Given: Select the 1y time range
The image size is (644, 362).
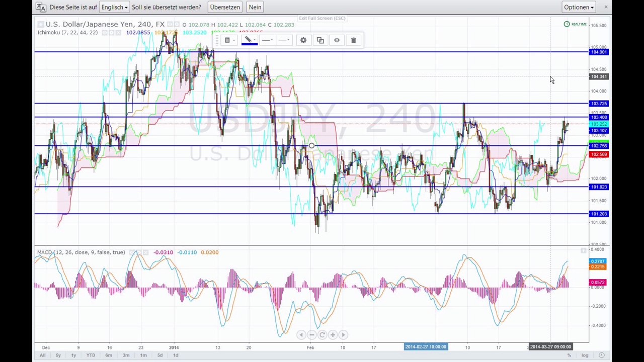Looking at the screenshot, I should pyautogui.click(x=73, y=355).
